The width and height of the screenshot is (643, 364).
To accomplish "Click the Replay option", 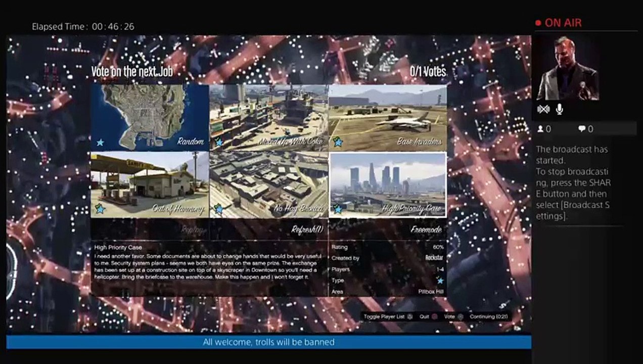I will point(150,230).
